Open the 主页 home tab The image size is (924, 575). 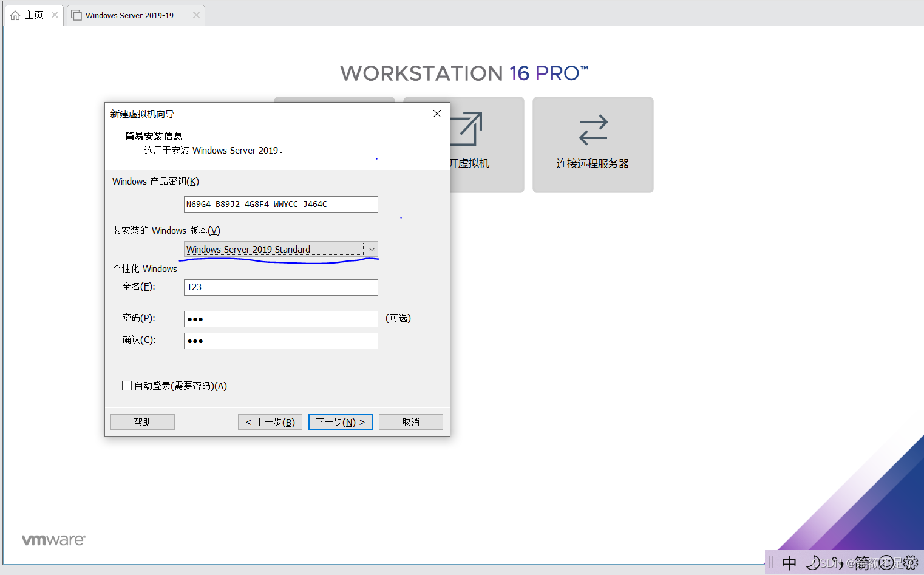click(x=34, y=15)
